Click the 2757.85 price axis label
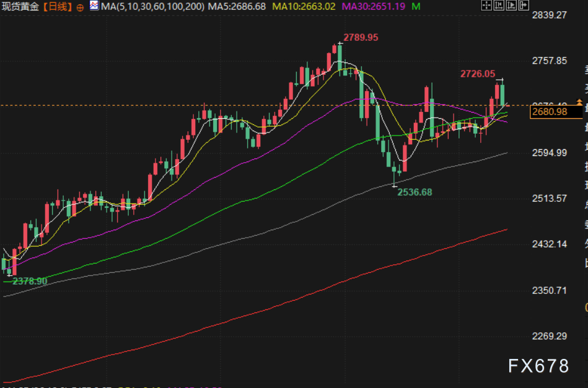588x388 pixels. [550, 61]
